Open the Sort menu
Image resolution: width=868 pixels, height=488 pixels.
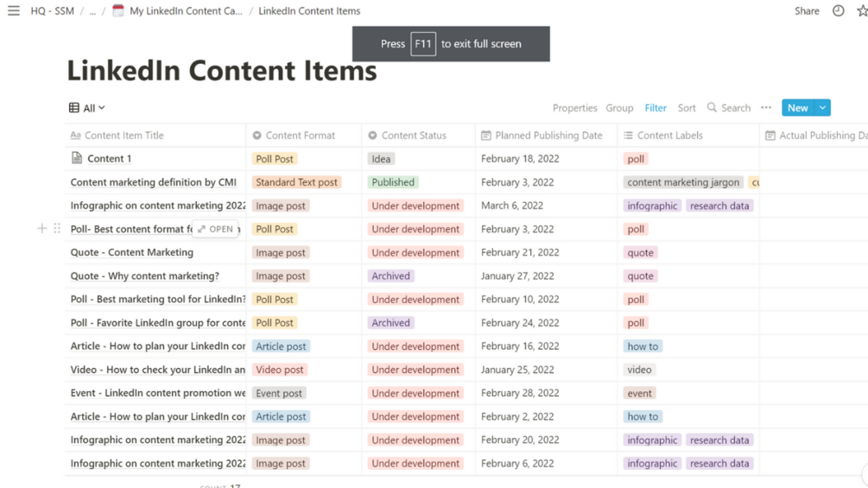(687, 108)
